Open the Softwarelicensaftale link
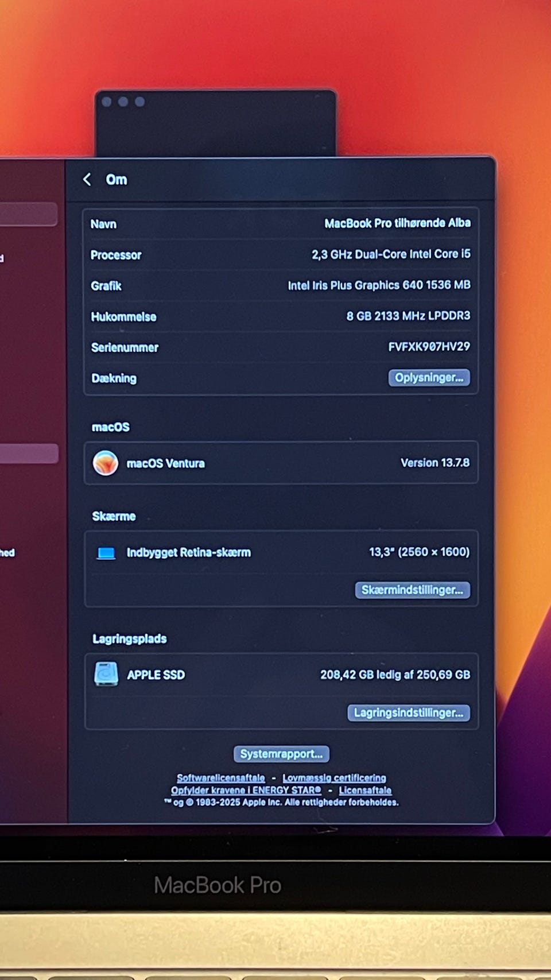The image size is (551, 980). (x=221, y=778)
